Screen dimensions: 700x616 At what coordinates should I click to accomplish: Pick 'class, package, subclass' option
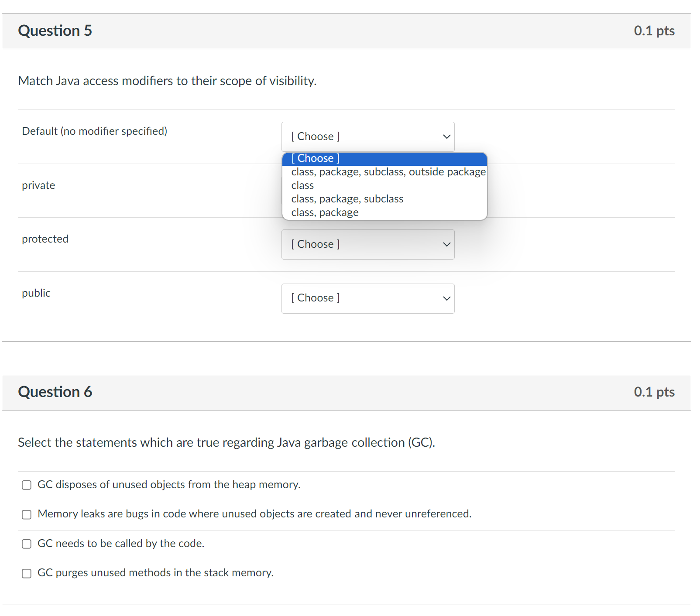point(384,199)
